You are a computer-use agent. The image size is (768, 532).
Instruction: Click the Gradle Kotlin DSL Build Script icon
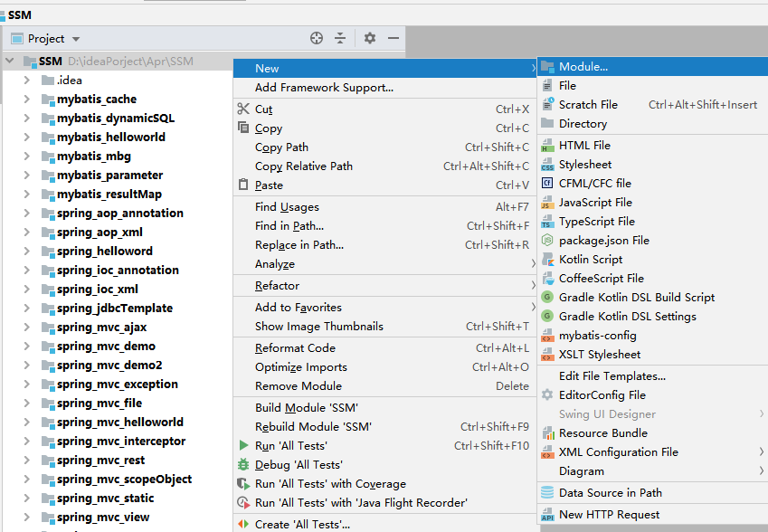(547, 298)
